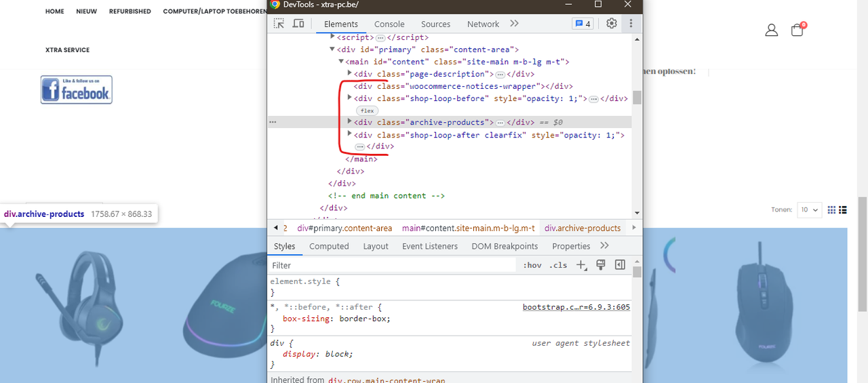
Task: Show more DevTools panel tabs chevron
Action: coord(515,24)
